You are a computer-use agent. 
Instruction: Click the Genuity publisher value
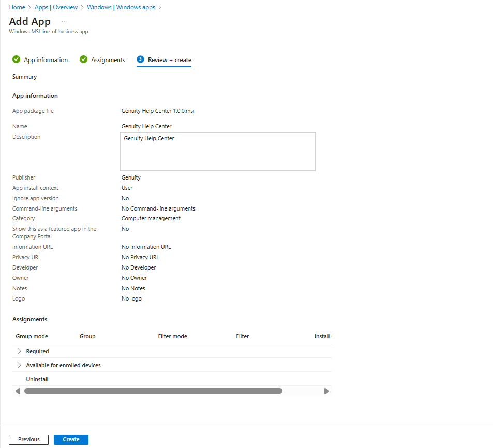131,177
